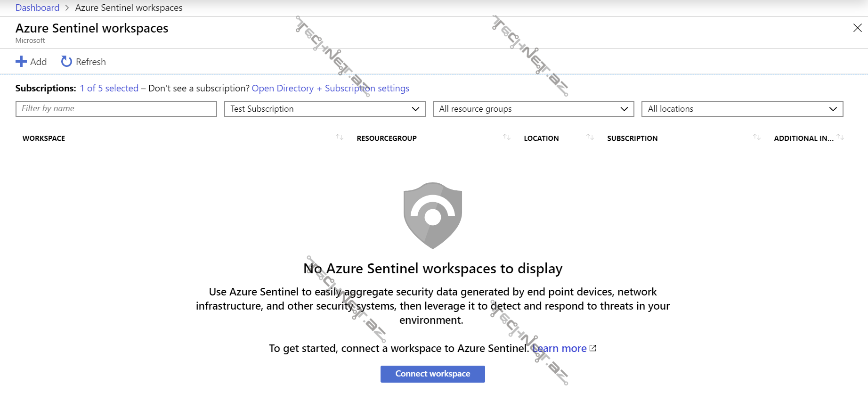This screenshot has height=401, width=868.
Task: Sort by Additional Info column arrows
Action: point(840,138)
